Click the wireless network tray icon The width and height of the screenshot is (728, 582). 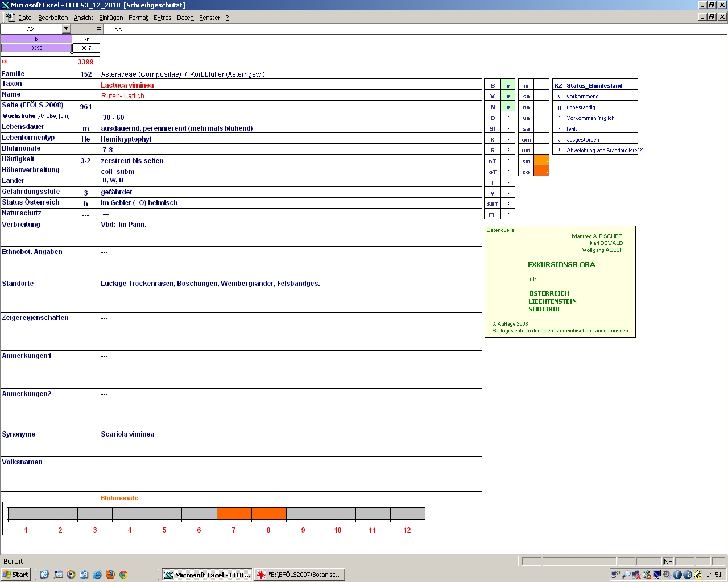615,575
